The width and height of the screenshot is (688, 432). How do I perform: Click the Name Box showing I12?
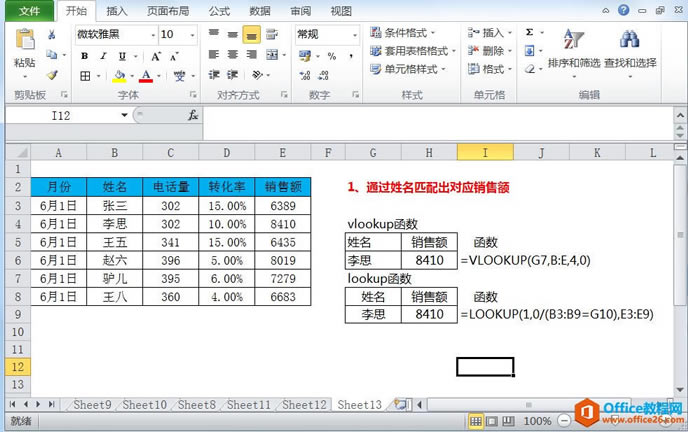(x=61, y=115)
